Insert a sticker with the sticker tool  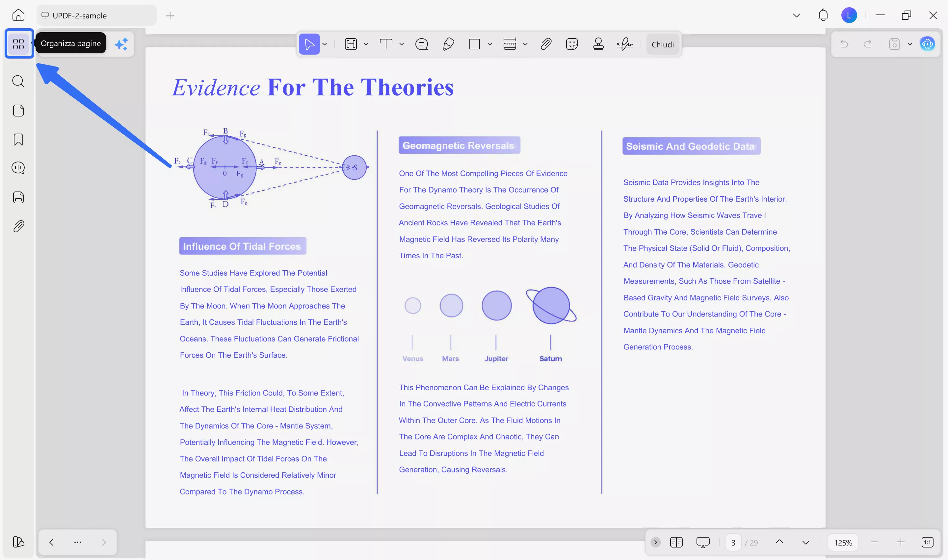click(572, 44)
